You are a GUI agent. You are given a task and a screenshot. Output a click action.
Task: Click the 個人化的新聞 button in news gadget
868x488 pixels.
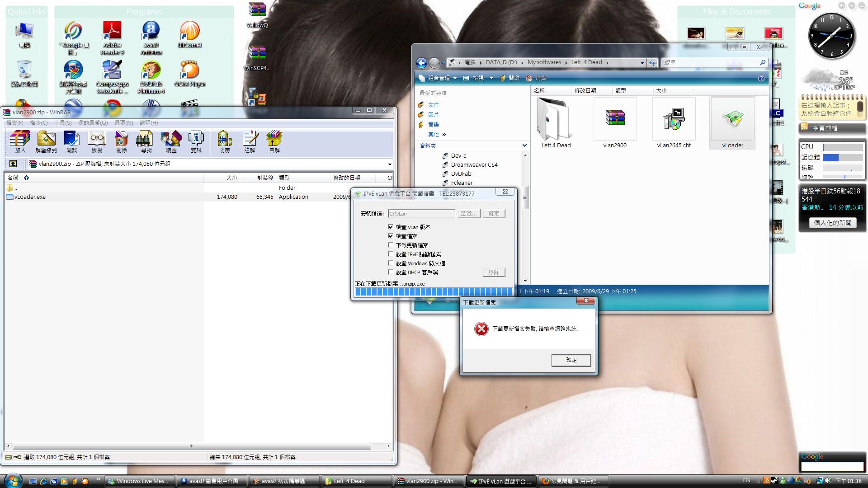(x=832, y=223)
